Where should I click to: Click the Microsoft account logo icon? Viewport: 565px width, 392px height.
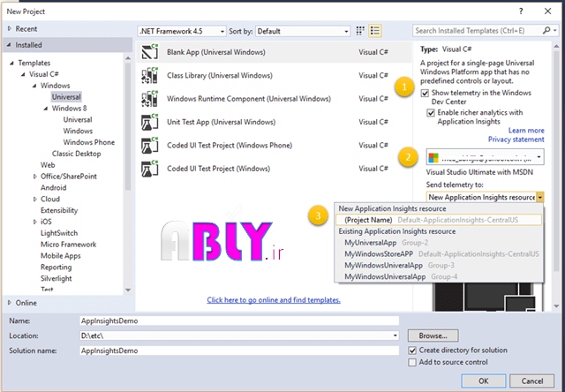click(x=433, y=157)
